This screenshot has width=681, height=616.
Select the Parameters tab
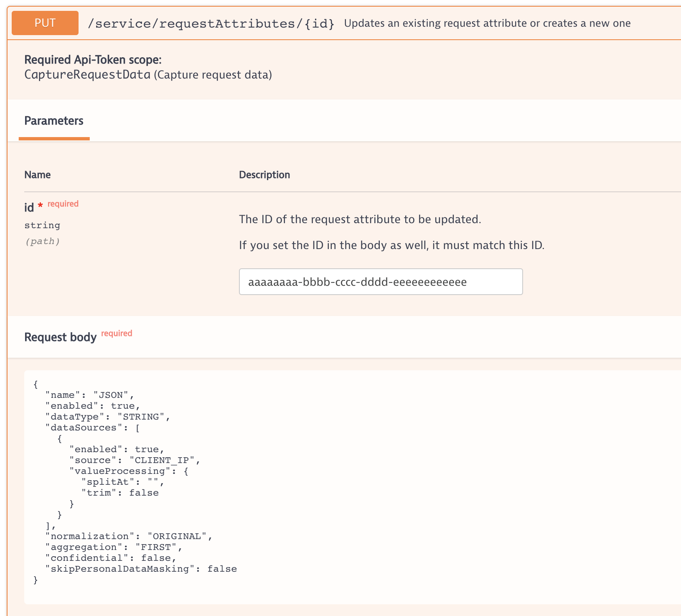tap(54, 121)
